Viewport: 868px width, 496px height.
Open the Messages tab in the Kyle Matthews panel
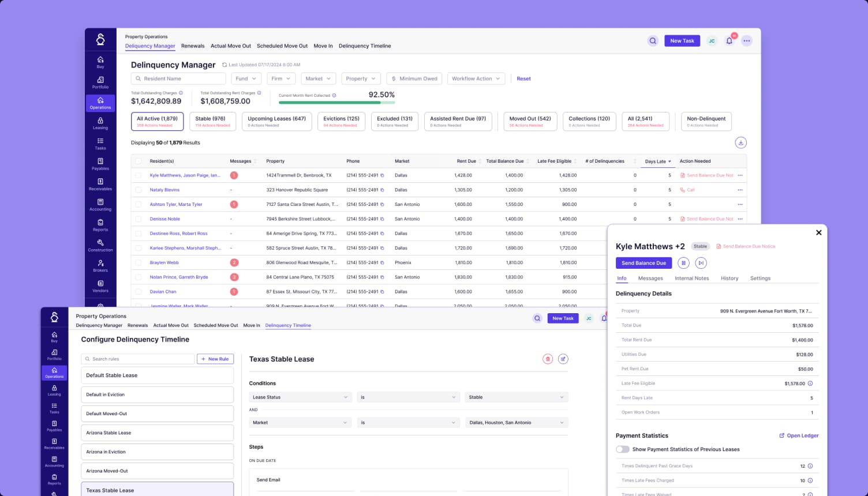pyautogui.click(x=650, y=278)
